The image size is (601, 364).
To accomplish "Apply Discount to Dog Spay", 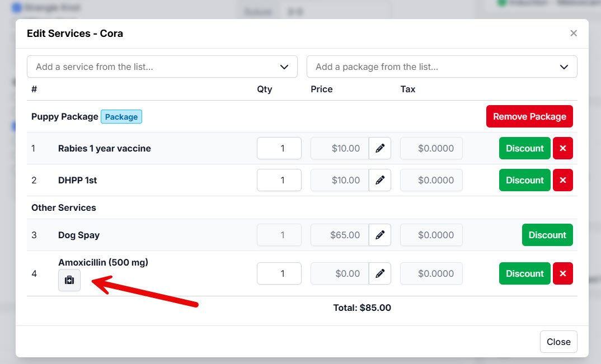I will [x=547, y=235].
